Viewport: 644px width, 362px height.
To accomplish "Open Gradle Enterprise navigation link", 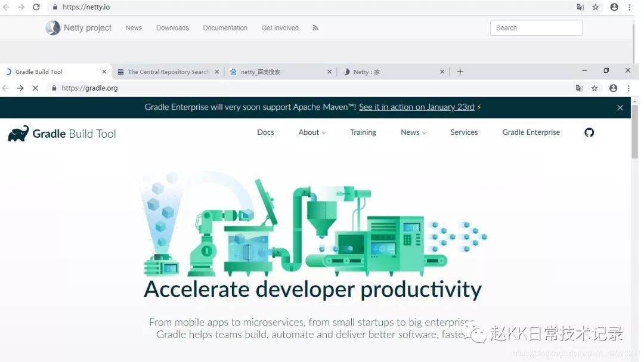I will pos(531,132).
